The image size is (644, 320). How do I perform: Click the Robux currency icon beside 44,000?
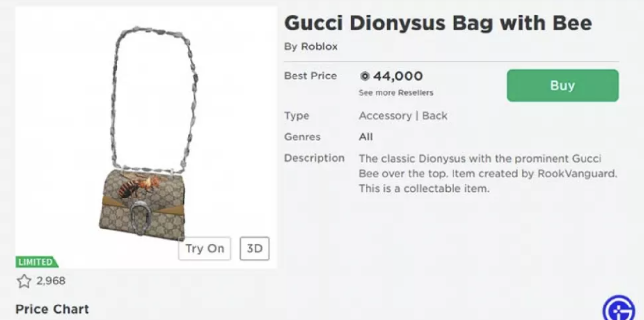[365, 76]
